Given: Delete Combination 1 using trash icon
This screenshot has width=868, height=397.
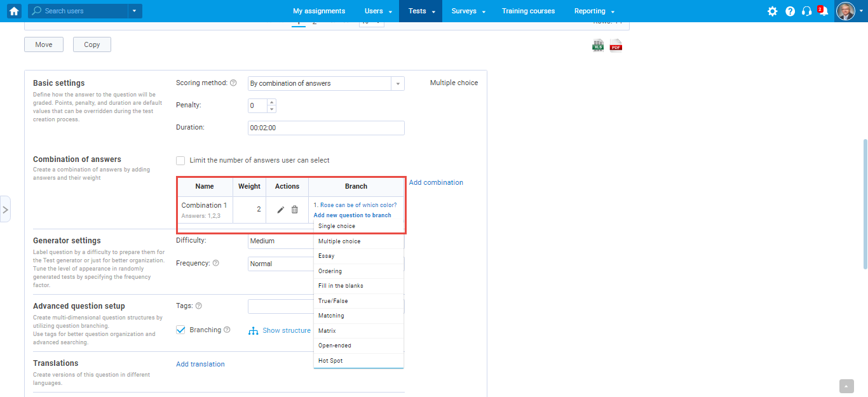Looking at the screenshot, I should [295, 210].
